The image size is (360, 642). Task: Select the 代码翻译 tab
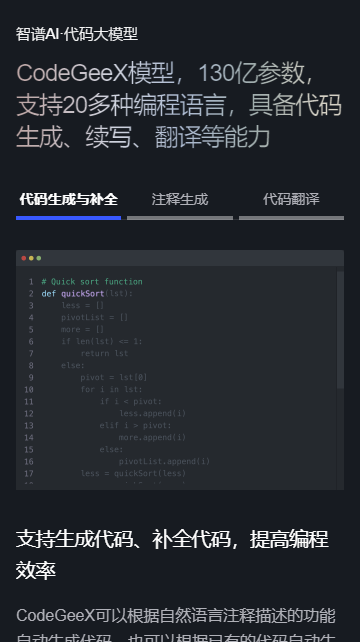click(x=291, y=199)
